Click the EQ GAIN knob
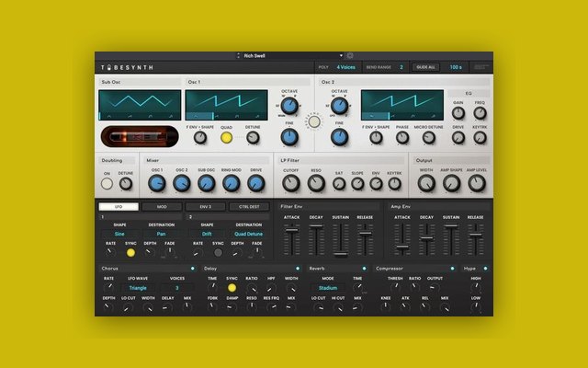 pyautogui.click(x=458, y=113)
